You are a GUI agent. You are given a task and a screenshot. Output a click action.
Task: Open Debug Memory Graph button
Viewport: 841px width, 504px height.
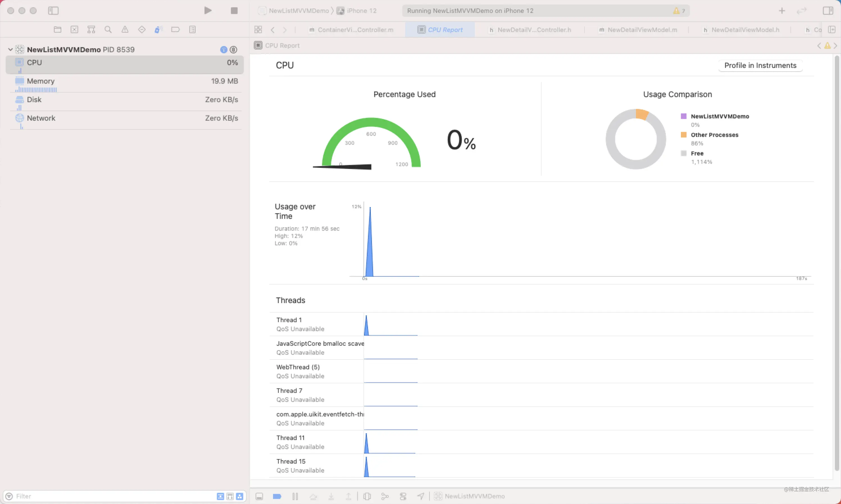385,496
